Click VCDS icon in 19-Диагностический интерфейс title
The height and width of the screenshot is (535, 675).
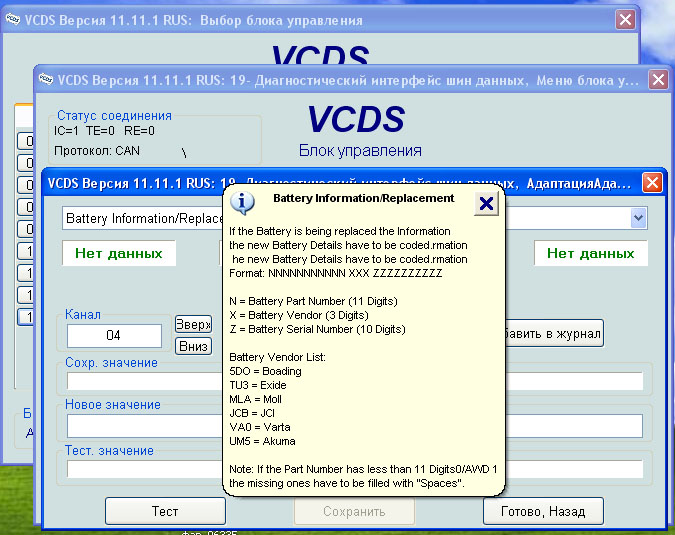[46, 79]
